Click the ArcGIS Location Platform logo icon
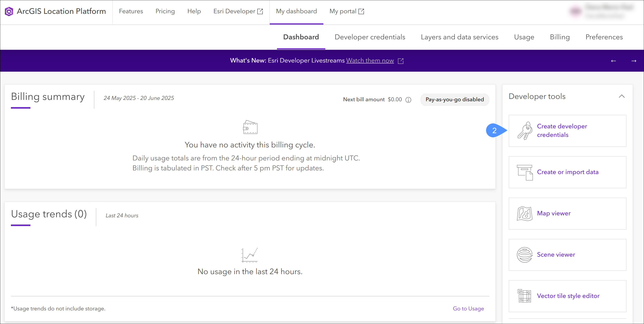Image resolution: width=644 pixels, height=324 pixels. pyautogui.click(x=9, y=11)
